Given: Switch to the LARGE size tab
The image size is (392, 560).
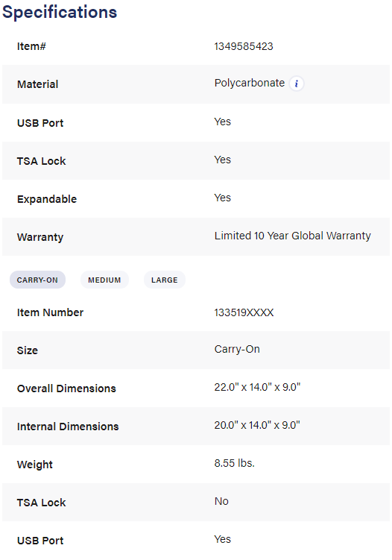Looking at the screenshot, I should click(x=164, y=280).
